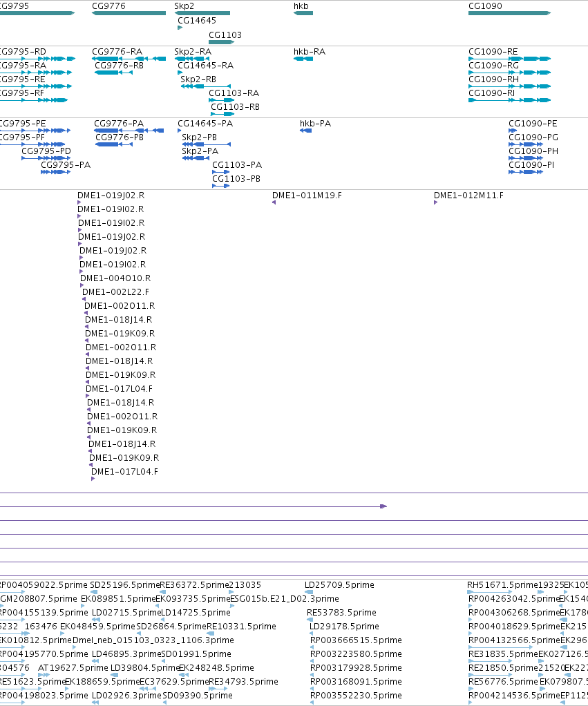Click the CG14645-RA transcript label
The image size is (588, 706).
click(x=206, y=66)
